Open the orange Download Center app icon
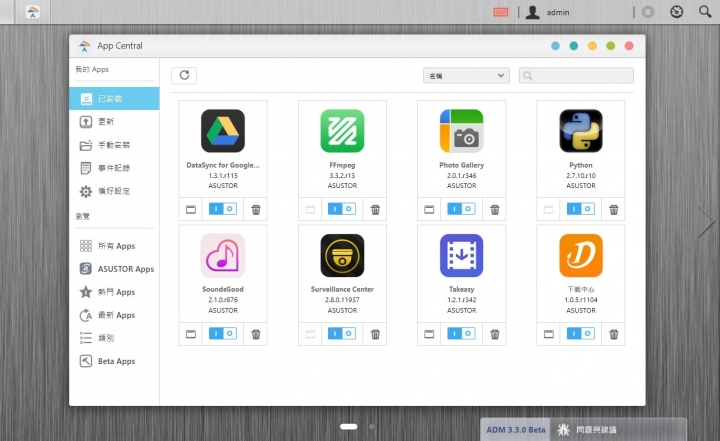This screenshot has width=720, height=441. click(x=581, y=255)
